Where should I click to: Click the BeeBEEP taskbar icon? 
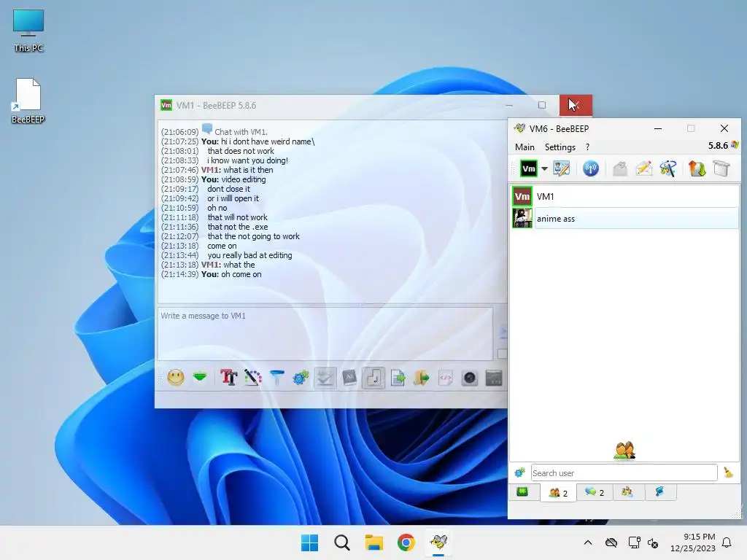tap(438, 542)
